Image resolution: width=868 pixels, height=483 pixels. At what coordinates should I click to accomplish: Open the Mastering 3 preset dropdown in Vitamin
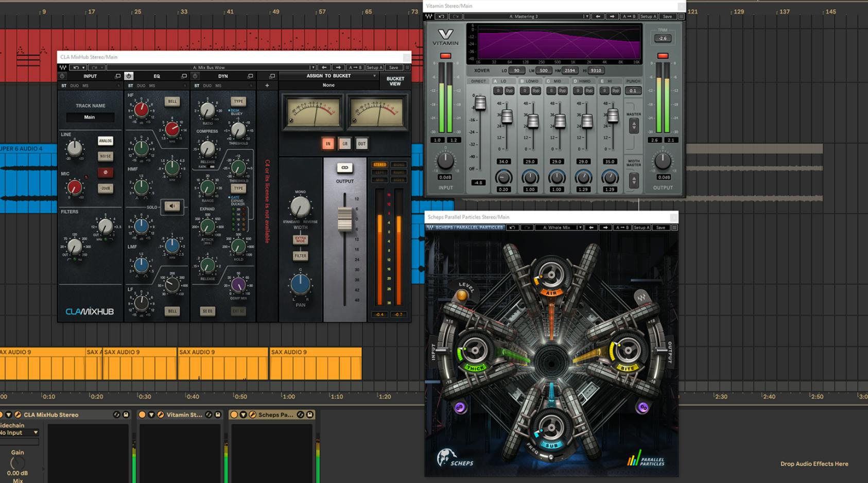tap(527, 16)
